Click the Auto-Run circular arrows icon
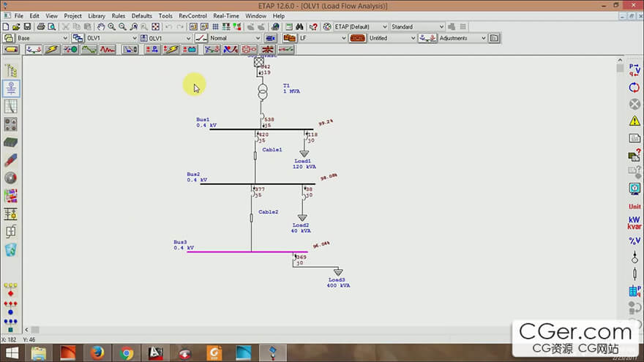 pos(634,88)
